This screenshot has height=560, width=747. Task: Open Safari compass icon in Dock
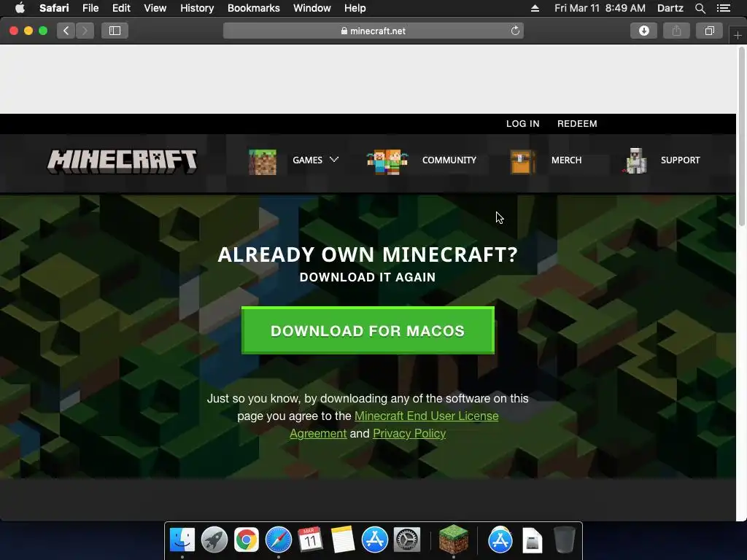[x=279, y=540]
